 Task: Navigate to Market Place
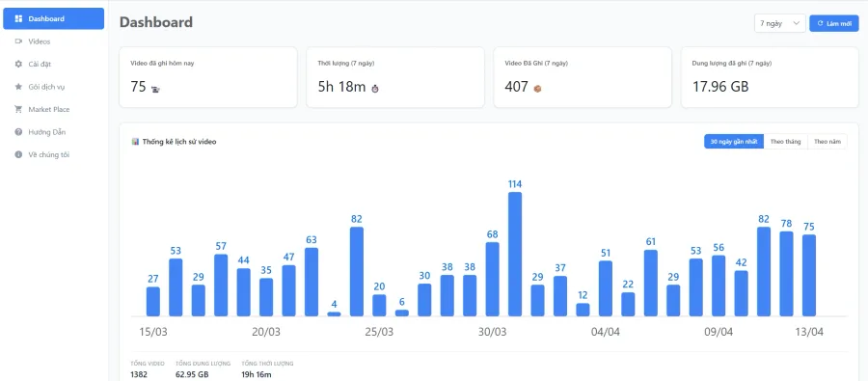coord(54,110)
